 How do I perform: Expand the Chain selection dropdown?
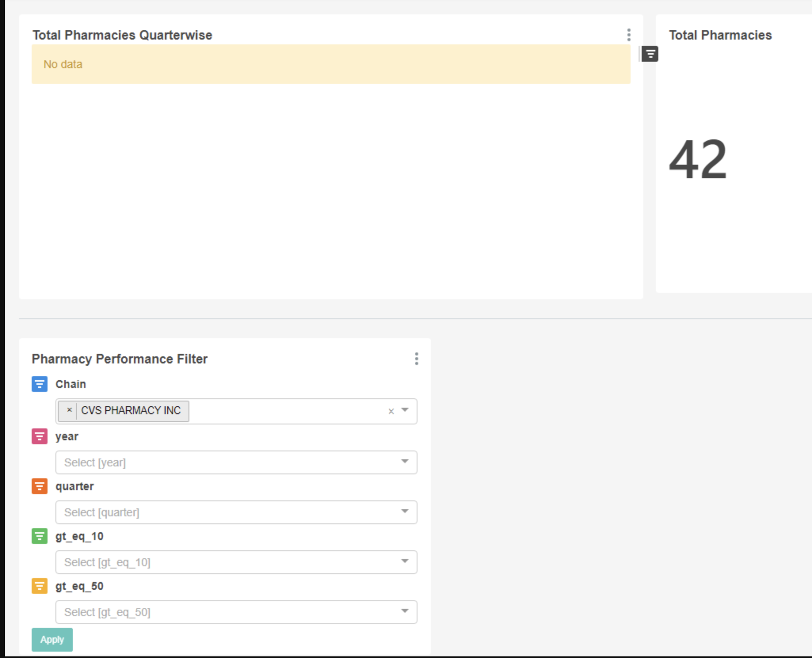[404, 411]
